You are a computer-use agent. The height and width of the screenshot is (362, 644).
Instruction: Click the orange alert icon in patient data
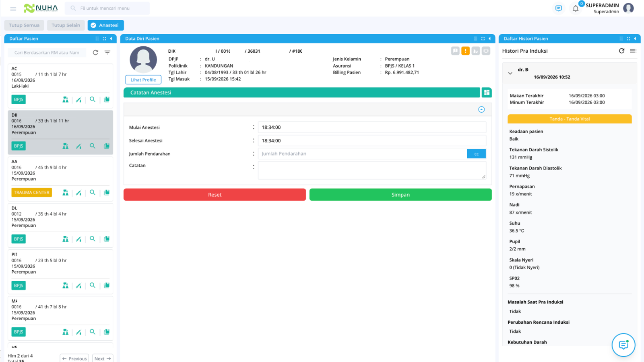[465, 51]
